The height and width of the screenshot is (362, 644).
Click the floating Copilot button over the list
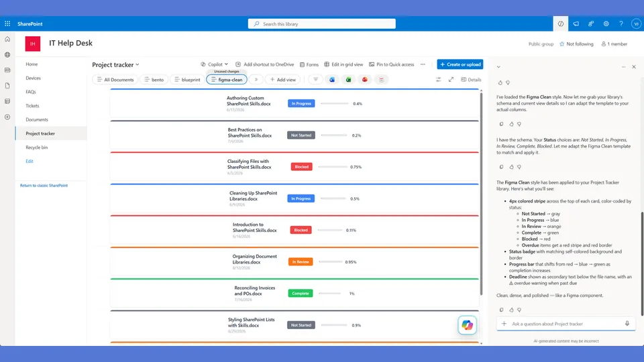tap(467, 325)
